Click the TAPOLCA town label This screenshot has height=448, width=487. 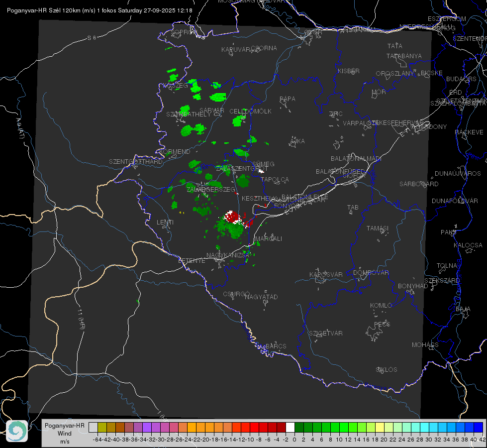pos(275,179)
